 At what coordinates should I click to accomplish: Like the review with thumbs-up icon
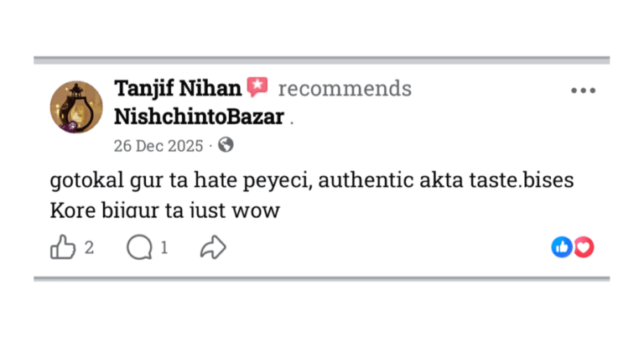pyautogui.click(x=63, y=247)
